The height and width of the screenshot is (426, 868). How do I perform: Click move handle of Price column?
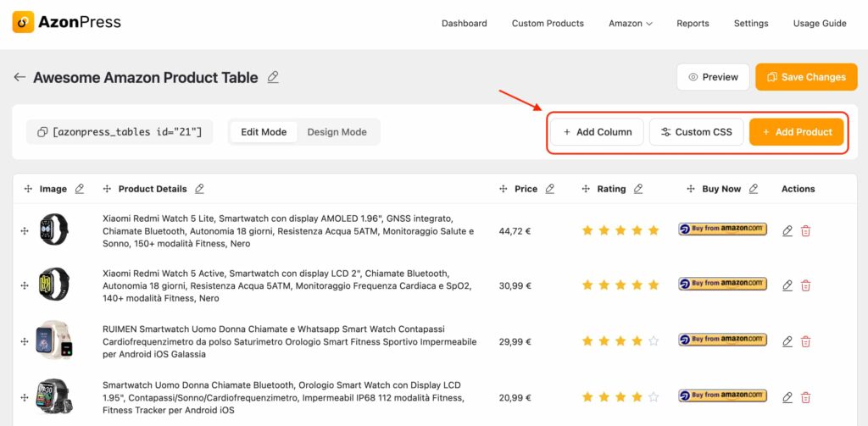504,189
